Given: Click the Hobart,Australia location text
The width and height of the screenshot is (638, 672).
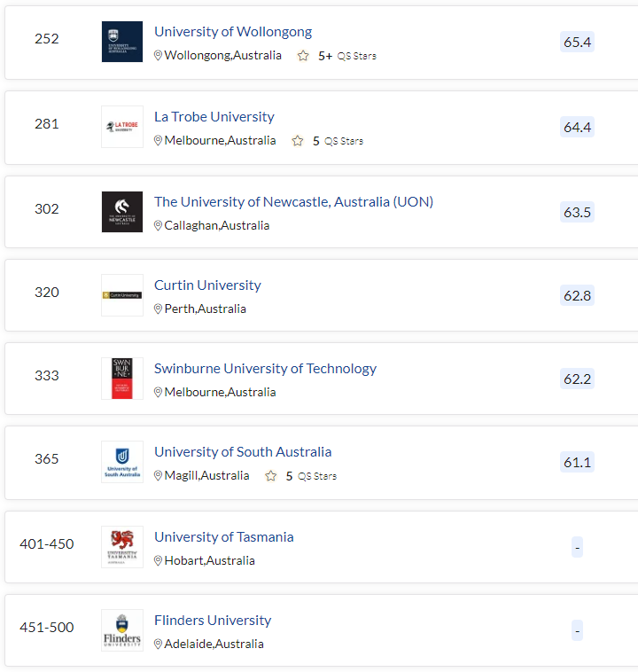Looking at the screenshot, I should pos(209,560).
